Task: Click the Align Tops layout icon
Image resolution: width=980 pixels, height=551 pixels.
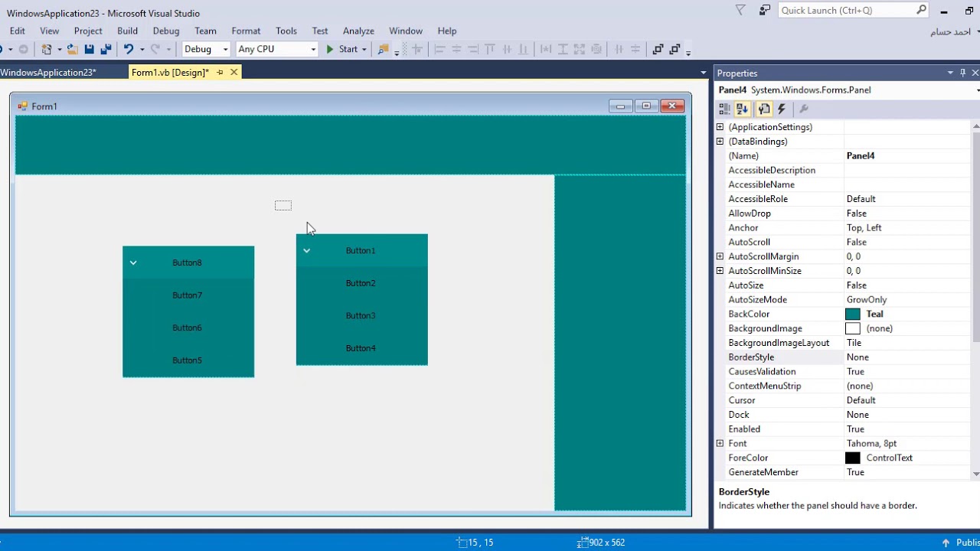Action: coord(490,49)
